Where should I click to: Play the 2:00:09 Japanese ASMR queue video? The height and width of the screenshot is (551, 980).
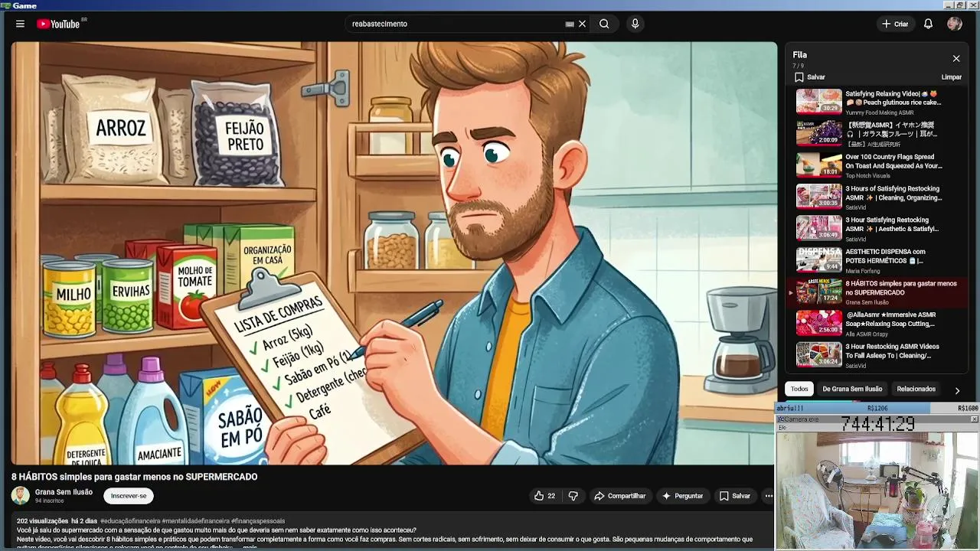[877, 133]
